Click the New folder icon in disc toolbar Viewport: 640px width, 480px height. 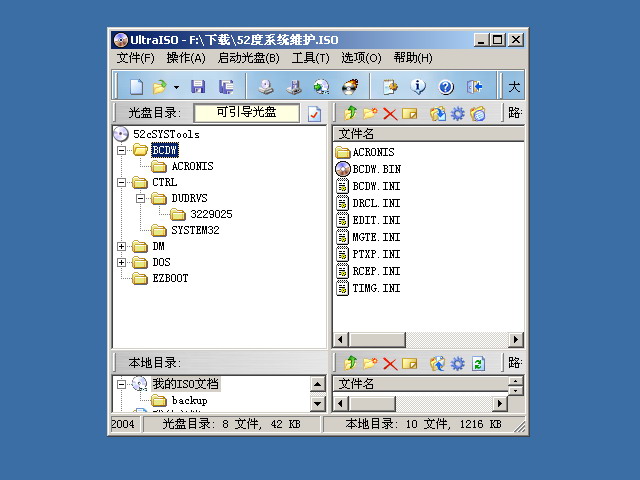(x=370, y=113)
